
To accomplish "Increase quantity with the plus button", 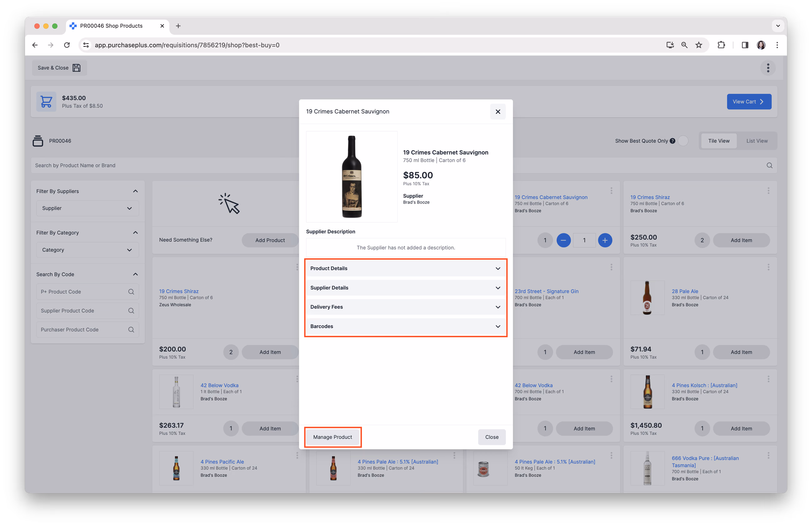I will click(605, 240).
